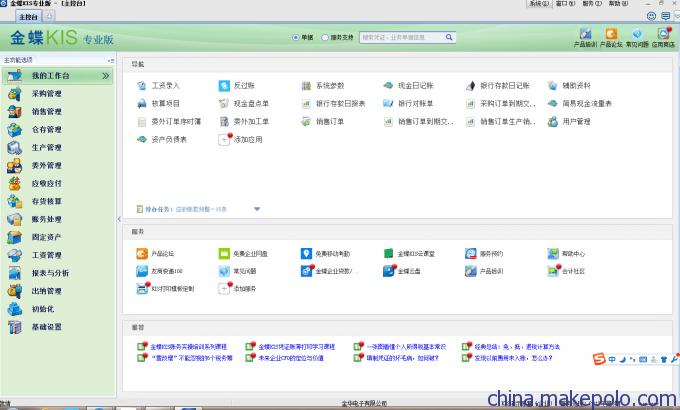This screenshot has width=680, height=410.
Task: Open 银行存款日记账 shortcut
Action: (497, 85)
